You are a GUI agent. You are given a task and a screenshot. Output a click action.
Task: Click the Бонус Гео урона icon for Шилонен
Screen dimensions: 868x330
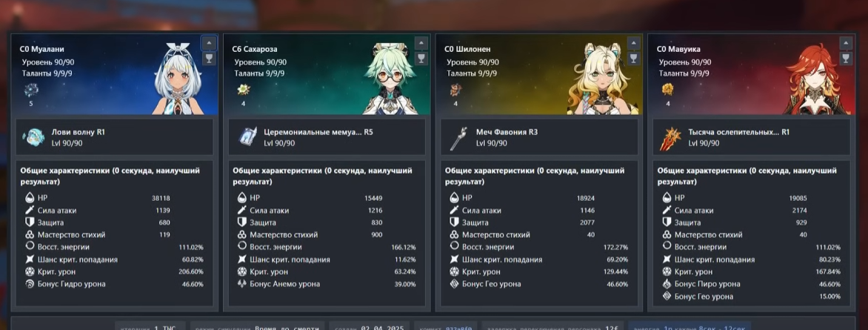pos(455,284)
